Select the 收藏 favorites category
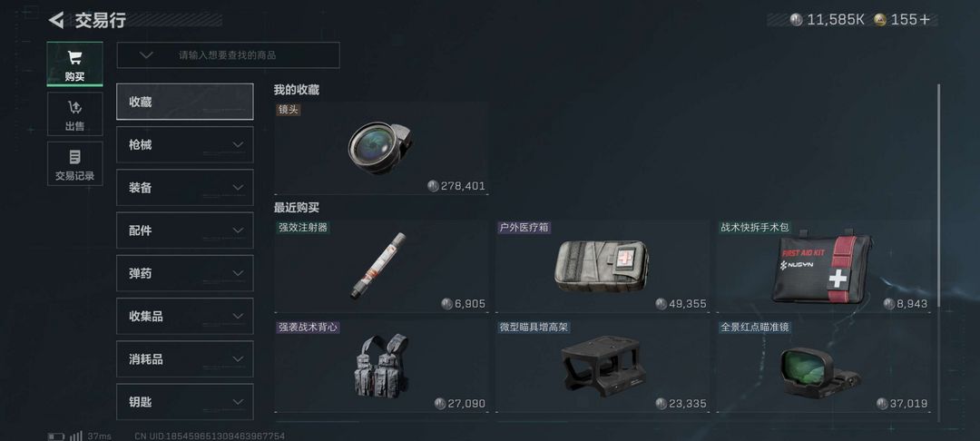This screenshot has height=441, width=980. 185,102
